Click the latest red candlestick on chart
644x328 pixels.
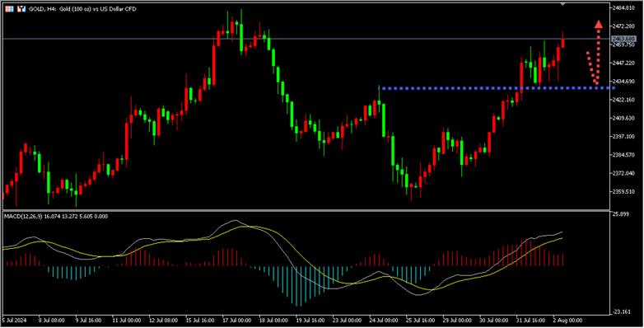[562, 40]
